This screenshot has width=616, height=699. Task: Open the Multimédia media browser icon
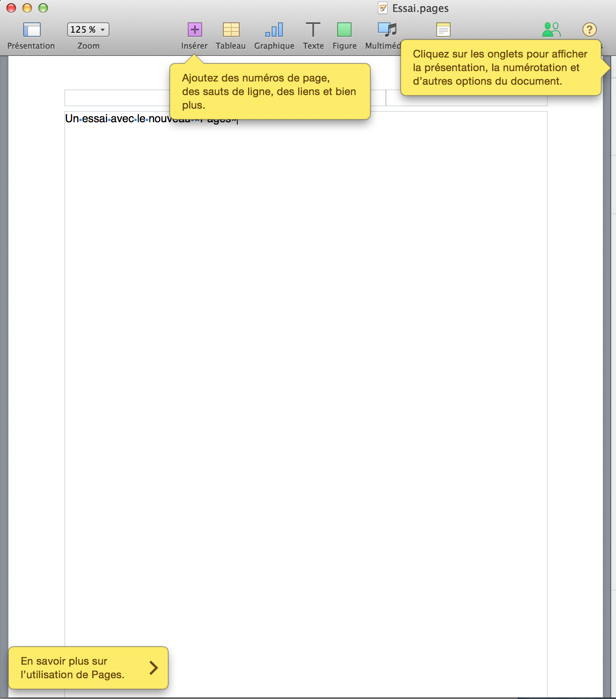(387, 30)
